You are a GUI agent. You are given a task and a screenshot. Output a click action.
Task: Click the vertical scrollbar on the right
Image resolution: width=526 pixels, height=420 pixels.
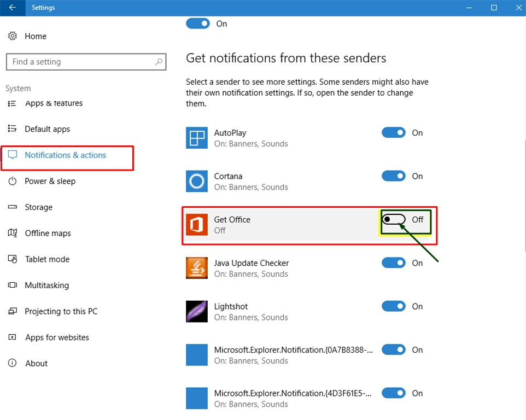tap(524, 196)
